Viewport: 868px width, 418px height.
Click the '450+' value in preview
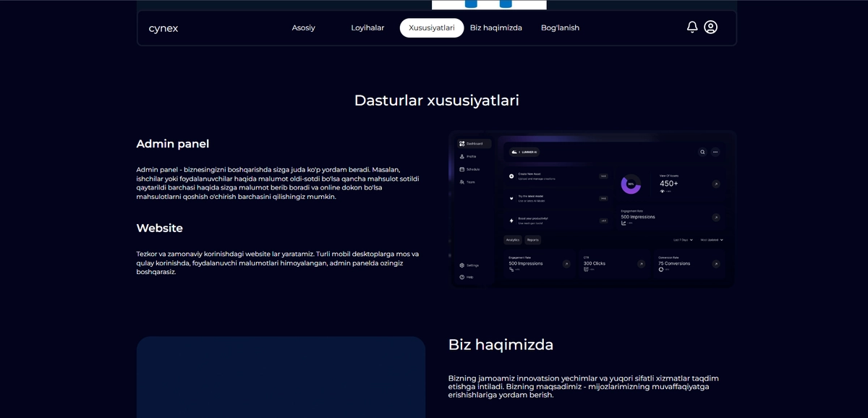pos(668,184)
